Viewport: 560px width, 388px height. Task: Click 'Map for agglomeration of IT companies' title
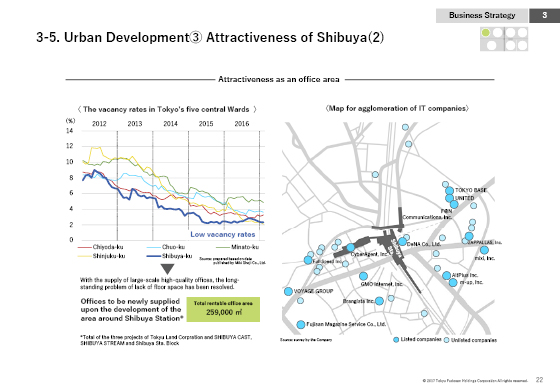pyautogui.click(x=397, y=108)
